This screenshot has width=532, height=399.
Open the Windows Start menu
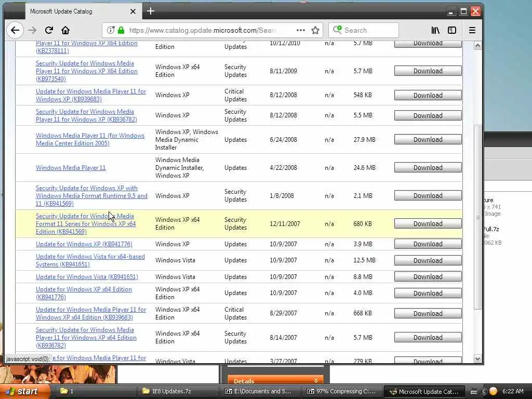[x=24, y=391]
